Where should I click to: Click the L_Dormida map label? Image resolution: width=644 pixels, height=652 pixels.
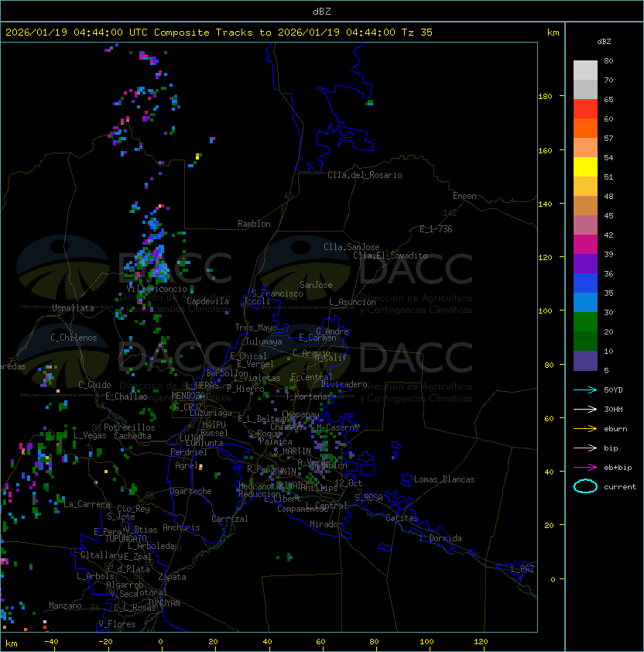click(440, 538)
